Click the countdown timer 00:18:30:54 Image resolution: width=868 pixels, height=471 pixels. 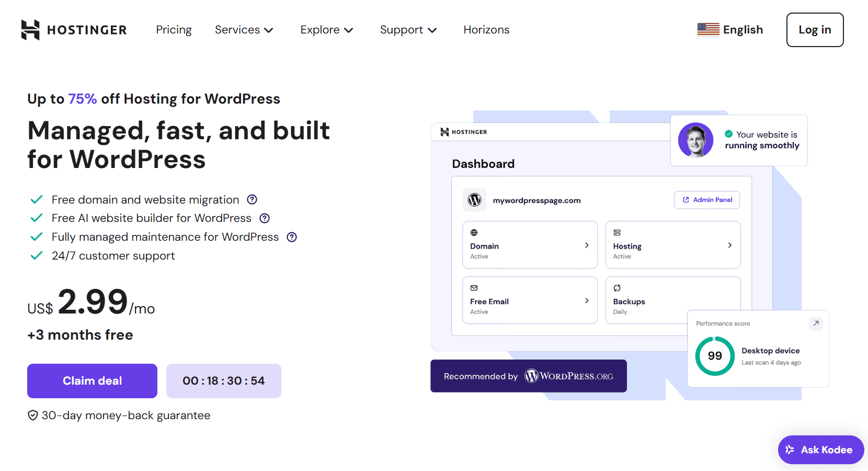point(224,381)
